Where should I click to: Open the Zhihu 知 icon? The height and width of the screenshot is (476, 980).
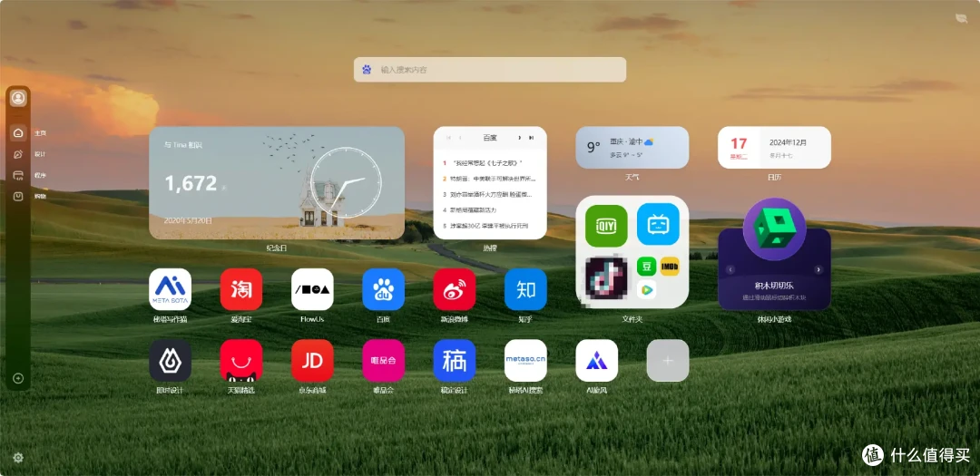coord(525,289)
